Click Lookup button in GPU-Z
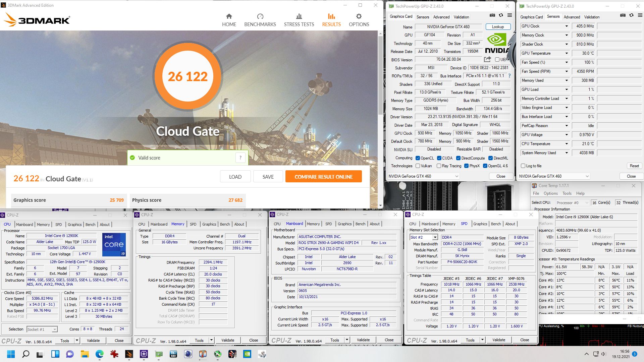The height and width of the screenshot is (362, 644). (x=498, y=27)
